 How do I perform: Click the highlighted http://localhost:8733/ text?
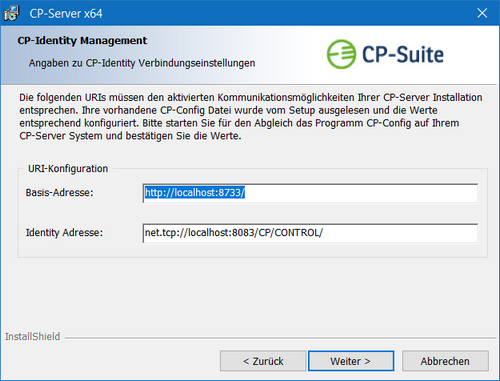(x=195, y=193)
